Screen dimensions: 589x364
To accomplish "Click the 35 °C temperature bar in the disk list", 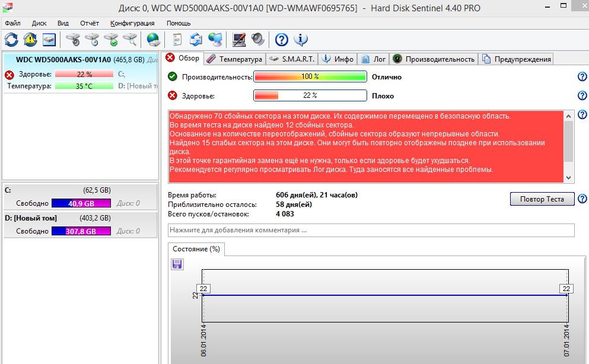I will click(x=84, y=86).
